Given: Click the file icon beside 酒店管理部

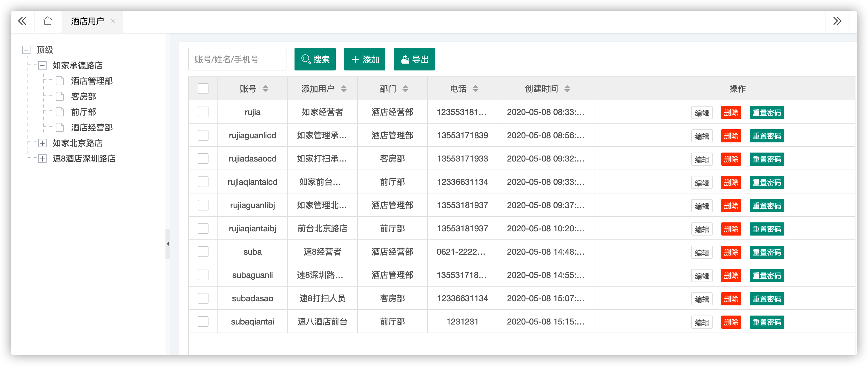Looking at the screenshot, I should [x=60, y=81].
